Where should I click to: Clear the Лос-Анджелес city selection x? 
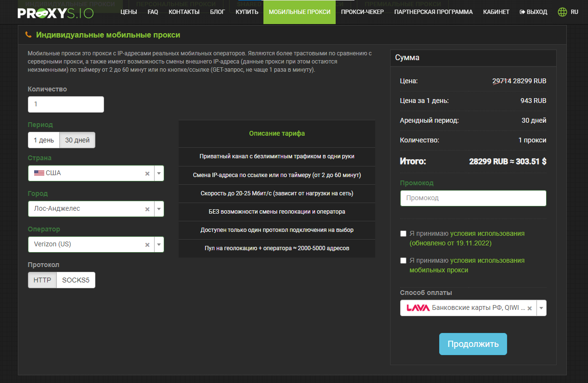coord(147,209)
